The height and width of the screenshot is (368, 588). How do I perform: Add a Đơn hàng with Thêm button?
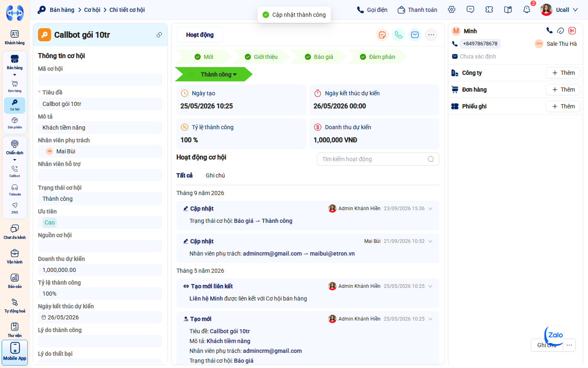coord(563,90)
